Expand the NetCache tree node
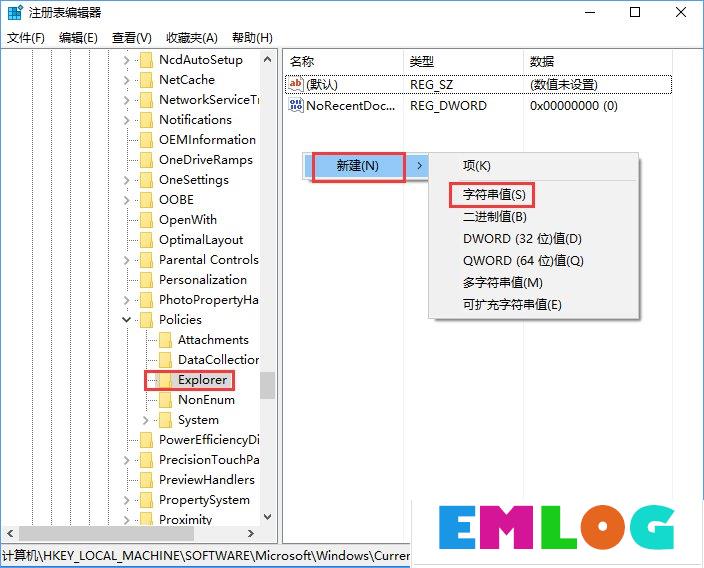The width and height of the screenshot is (704, 568). (127, 80)
